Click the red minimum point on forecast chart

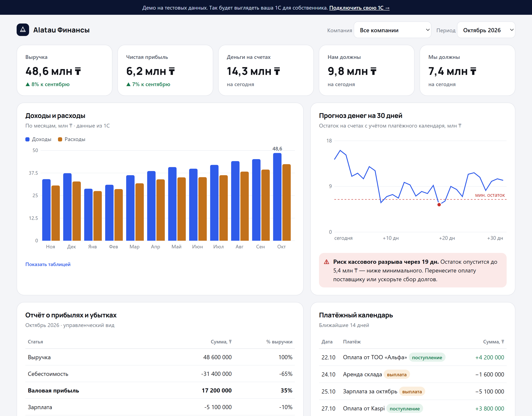point(439,205)
